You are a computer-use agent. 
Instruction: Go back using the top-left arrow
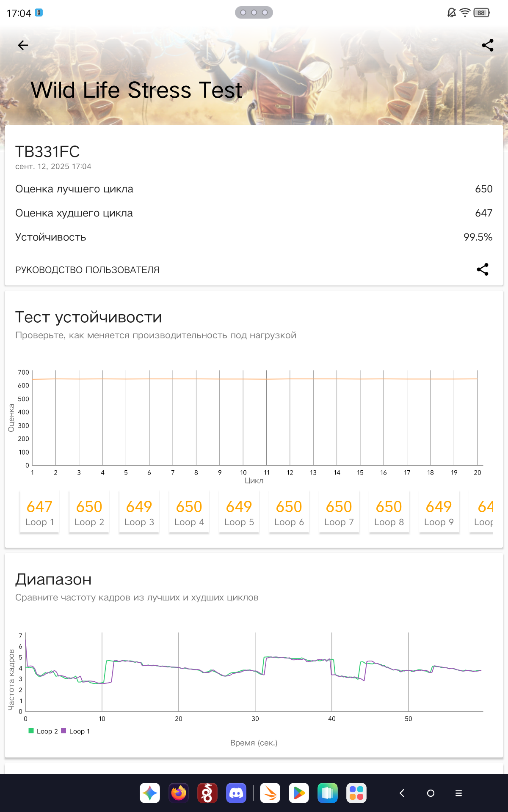(x=23, y=45)
